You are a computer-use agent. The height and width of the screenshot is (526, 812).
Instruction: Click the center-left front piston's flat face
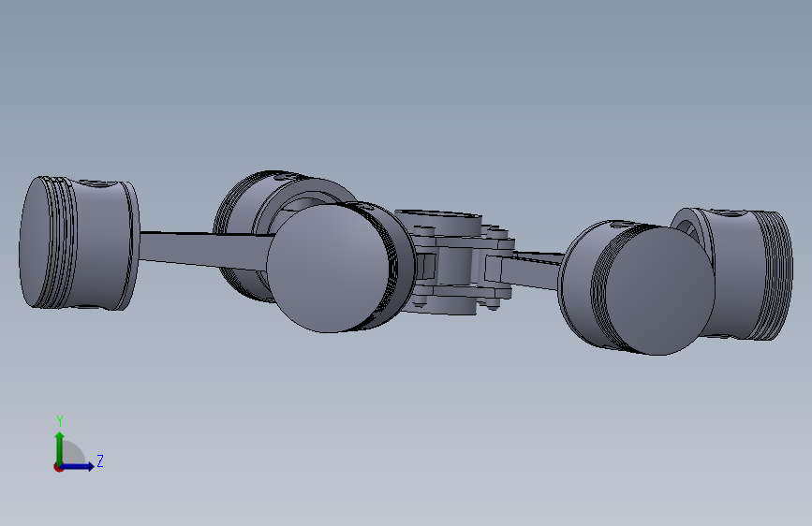tap(327, 267)
